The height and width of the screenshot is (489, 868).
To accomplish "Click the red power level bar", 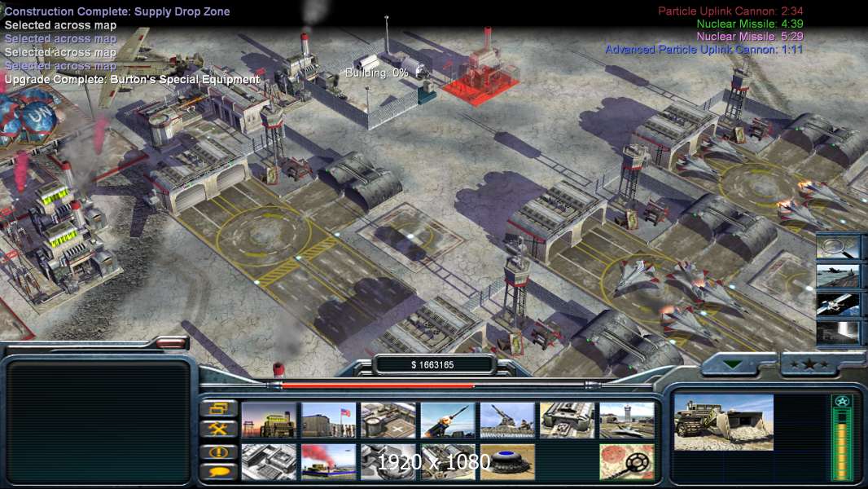I will pos(378,385).
